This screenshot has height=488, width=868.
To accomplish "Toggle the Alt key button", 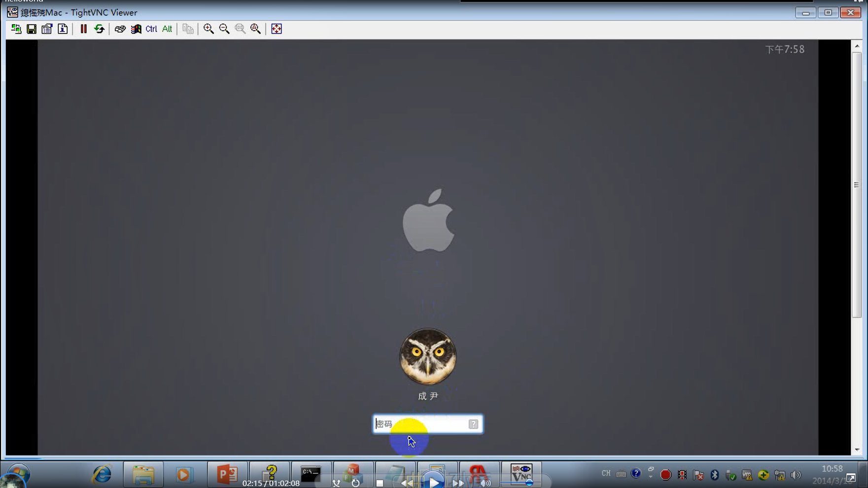I will (x=167, y=29).
